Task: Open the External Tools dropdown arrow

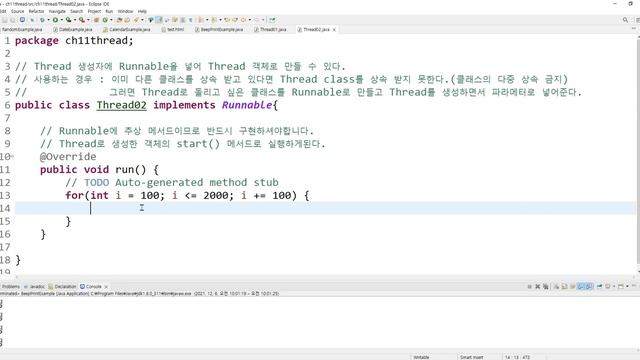Action: (88, 20)
